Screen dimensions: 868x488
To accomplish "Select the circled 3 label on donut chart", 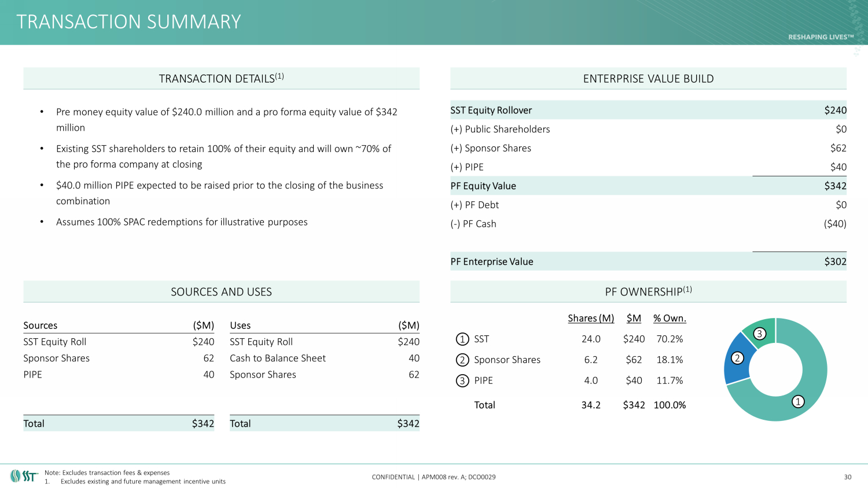I will 760,334.
